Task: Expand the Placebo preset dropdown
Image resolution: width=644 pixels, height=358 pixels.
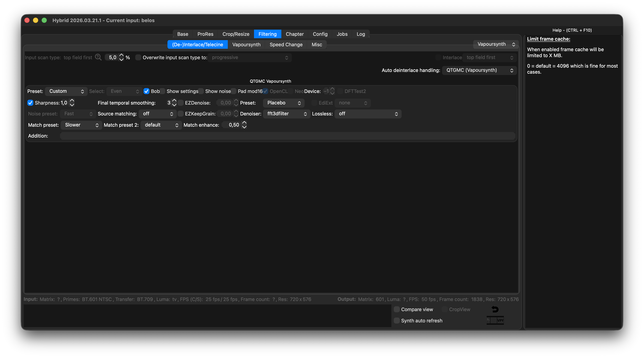Action: 284,103
